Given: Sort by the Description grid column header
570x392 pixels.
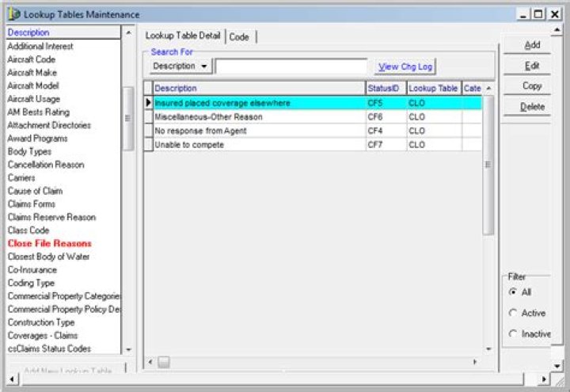Looking at the screenshot, I should [x=259, y=89].
